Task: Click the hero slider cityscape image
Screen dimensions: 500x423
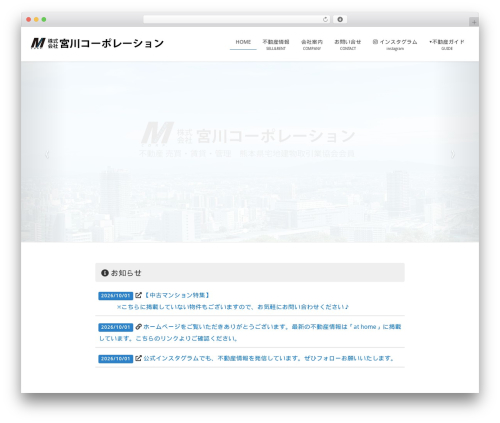Action: point(250,152)
